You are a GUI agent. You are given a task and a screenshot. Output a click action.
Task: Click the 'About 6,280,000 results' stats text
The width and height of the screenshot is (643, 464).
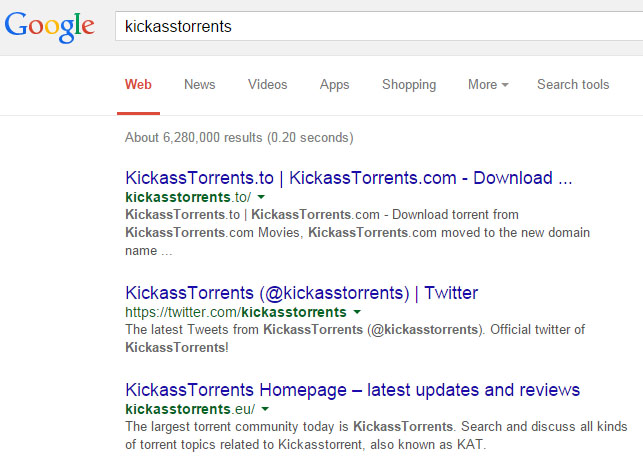(239, 137)
